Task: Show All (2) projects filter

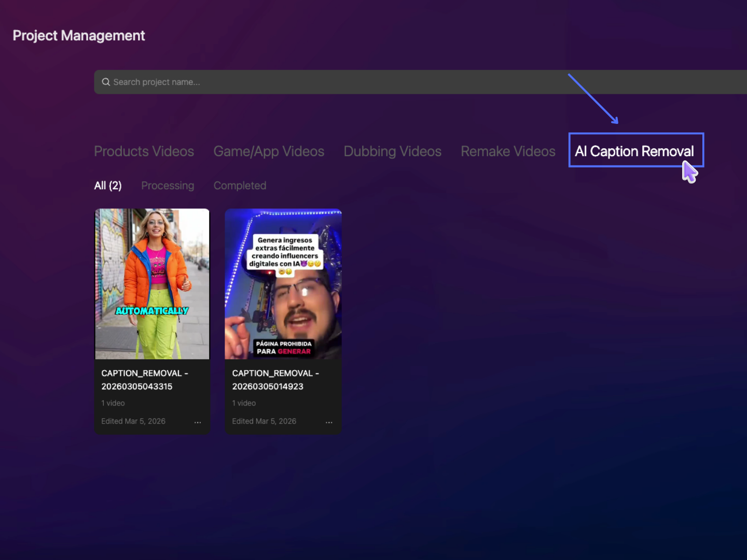Action: click(x=108, y=186)
